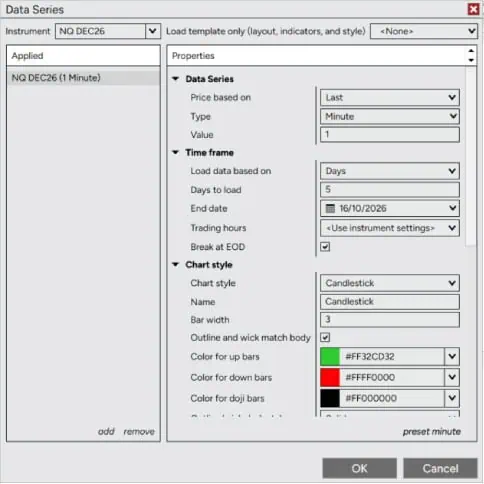This screenshot has width=484, height=484.
Task: Click the Applied panel header
Action: [83, 56]
